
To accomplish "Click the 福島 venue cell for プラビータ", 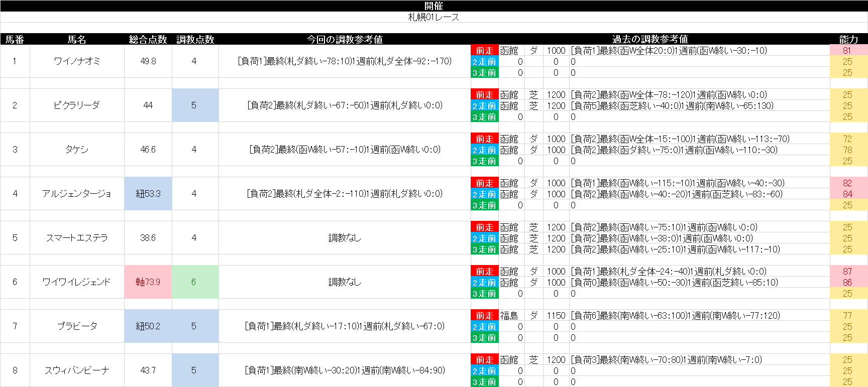I will [x=509, y=316].
